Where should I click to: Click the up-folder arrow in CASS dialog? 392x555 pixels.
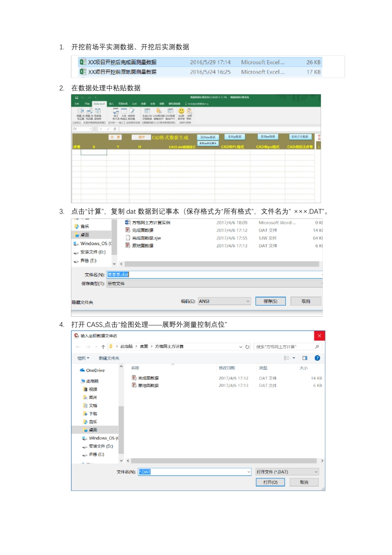[x=103, y=347]
